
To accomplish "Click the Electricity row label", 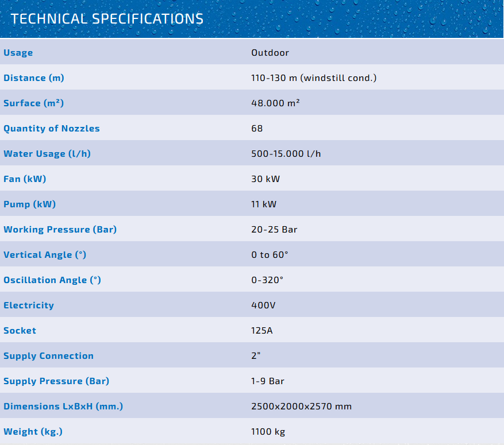I will (29, 305).
